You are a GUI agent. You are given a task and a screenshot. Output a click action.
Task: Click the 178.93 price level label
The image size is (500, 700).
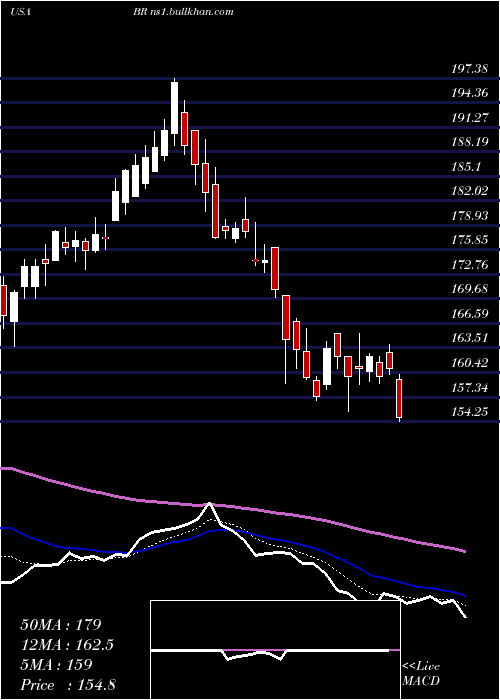(x=469, y=216)
